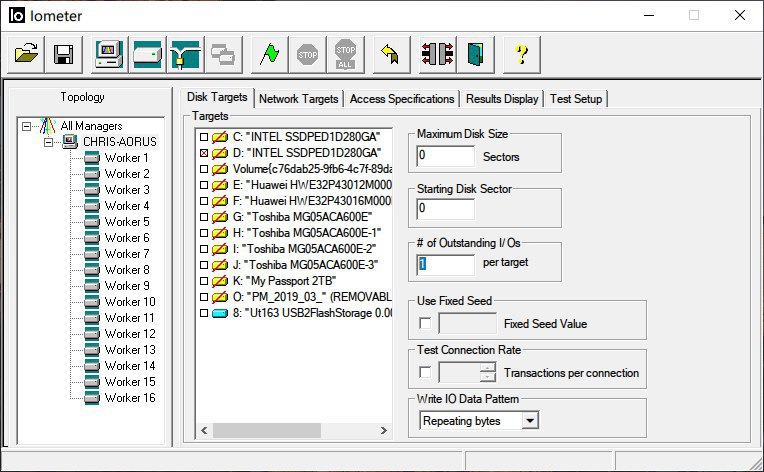Collapse the CHRIS-AORUS manager node

pyautogui.click(x=48, y=142)
